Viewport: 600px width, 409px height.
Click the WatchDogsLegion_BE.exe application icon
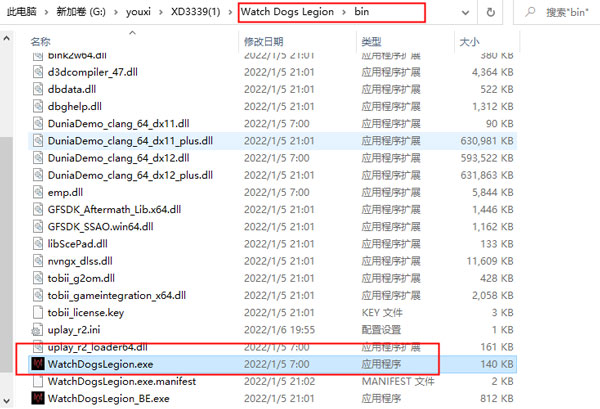pyautogui.click(x=38, y=398)
